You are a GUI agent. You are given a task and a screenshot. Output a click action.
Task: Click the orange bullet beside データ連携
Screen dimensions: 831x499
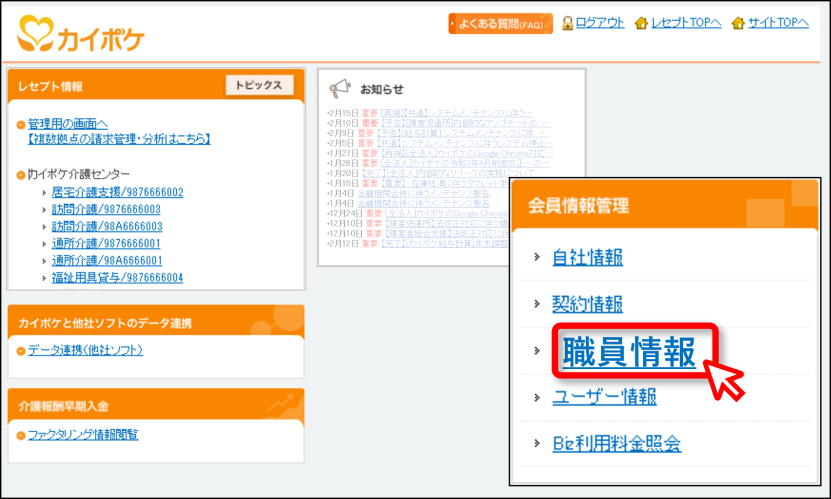pyautogui.click(x=21, y=351)
